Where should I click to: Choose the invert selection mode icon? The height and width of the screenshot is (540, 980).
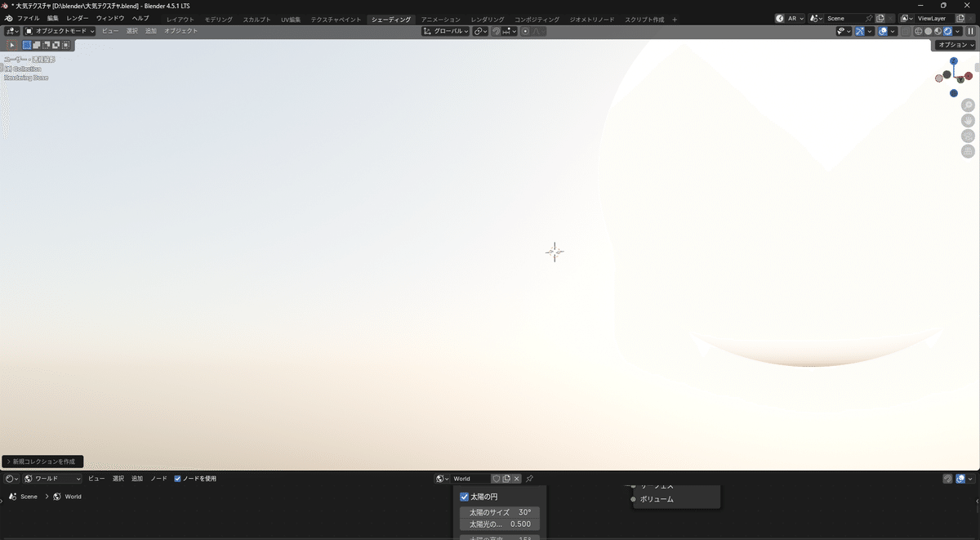[x=56, y=45]
